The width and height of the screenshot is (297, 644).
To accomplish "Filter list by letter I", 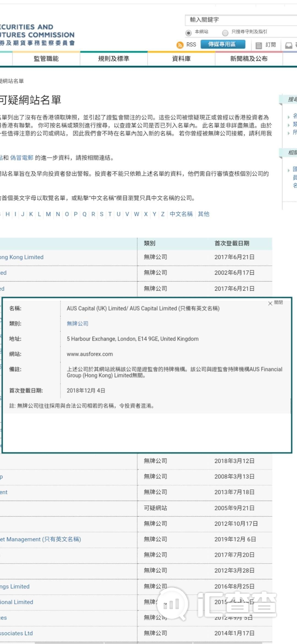I will click(15, 214).
